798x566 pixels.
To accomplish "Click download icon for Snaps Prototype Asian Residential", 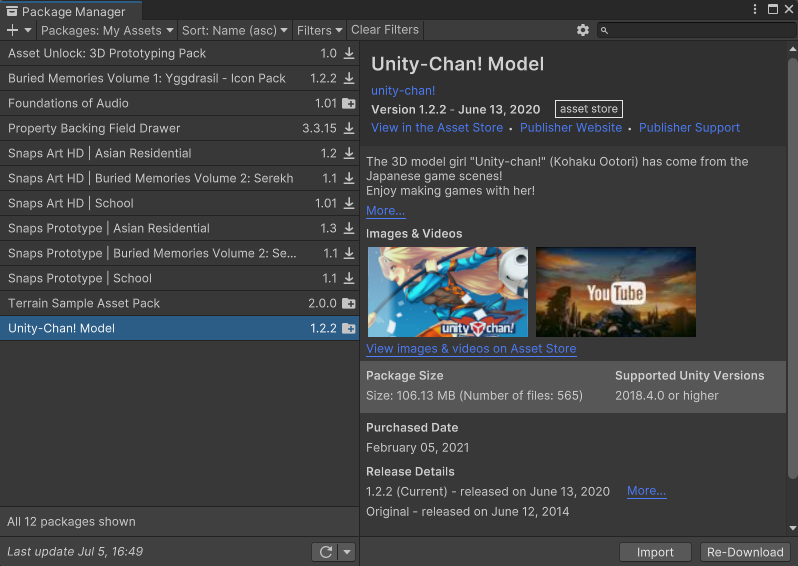I will (x=349, y=228).
